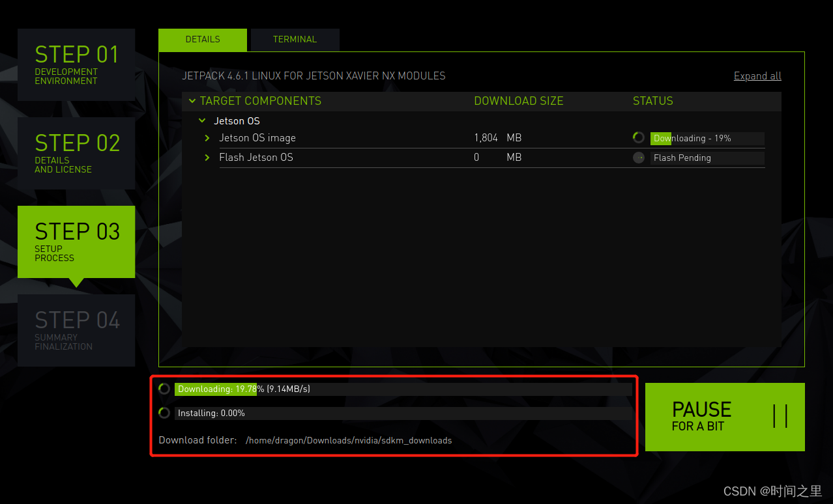The height and width of the screenshot is (504, 833).
Task: Select STEP 03 Setup Process
Action: pos(76,242)
